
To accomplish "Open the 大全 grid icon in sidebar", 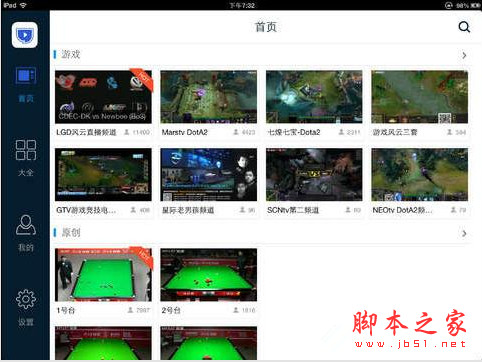I will coord(26,150).
